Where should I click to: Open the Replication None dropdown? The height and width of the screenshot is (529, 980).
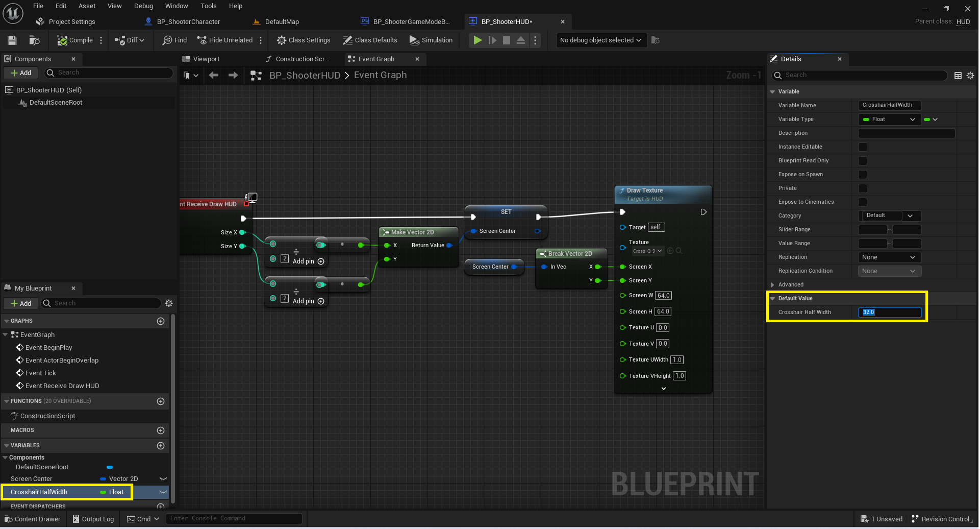coord(890,257)
